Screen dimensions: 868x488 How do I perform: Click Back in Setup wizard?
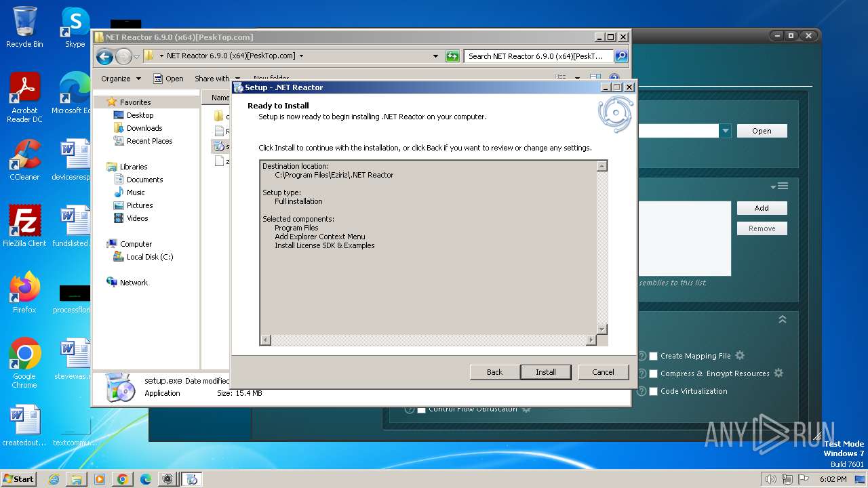(x=495, y=372)
